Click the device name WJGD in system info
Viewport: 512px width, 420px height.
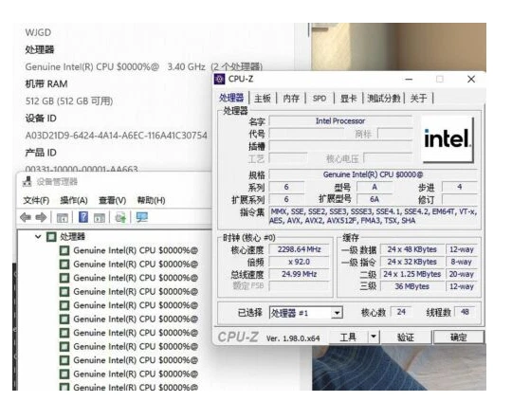38,32
